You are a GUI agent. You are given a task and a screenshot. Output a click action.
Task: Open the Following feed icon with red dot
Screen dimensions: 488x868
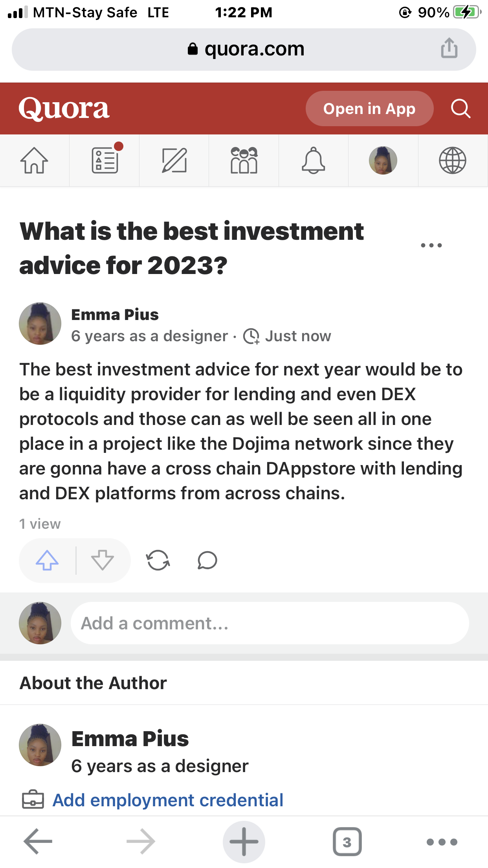(105, 160)
